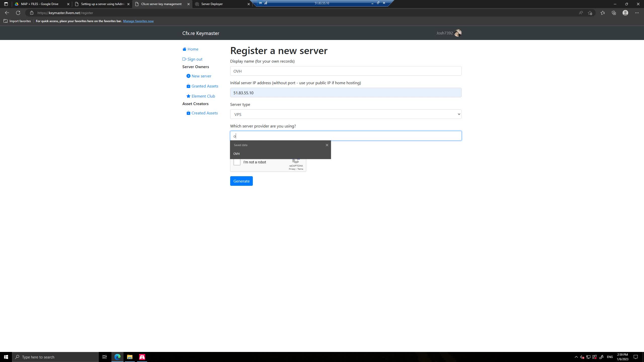Click the Sign out link
Screen dimensions: 644x362
tap(194, 59)
